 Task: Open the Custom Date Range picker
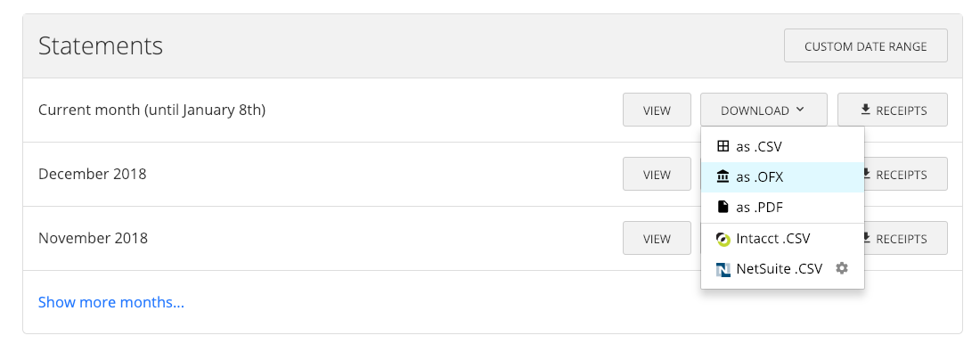click(x=866, y=45)
